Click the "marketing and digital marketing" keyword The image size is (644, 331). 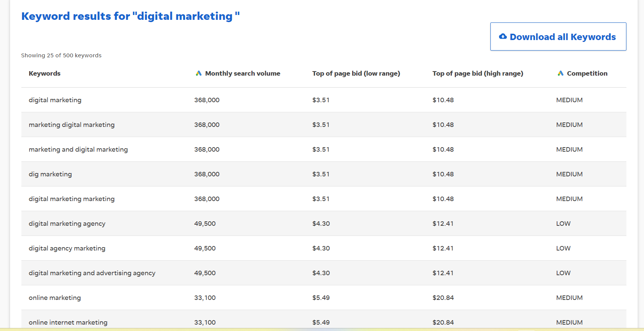coord(78,149)
